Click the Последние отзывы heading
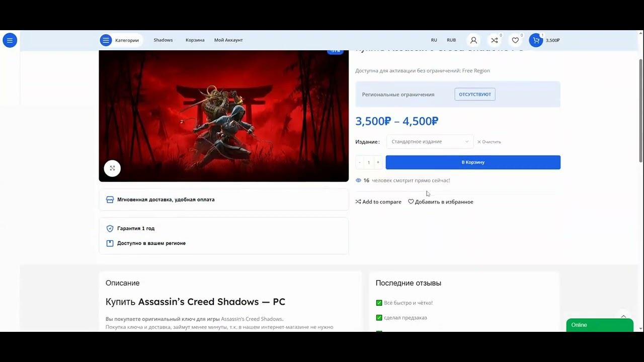The width and height of the screenshot is (644, 362). pyautogui.click(x=408, y=283)
